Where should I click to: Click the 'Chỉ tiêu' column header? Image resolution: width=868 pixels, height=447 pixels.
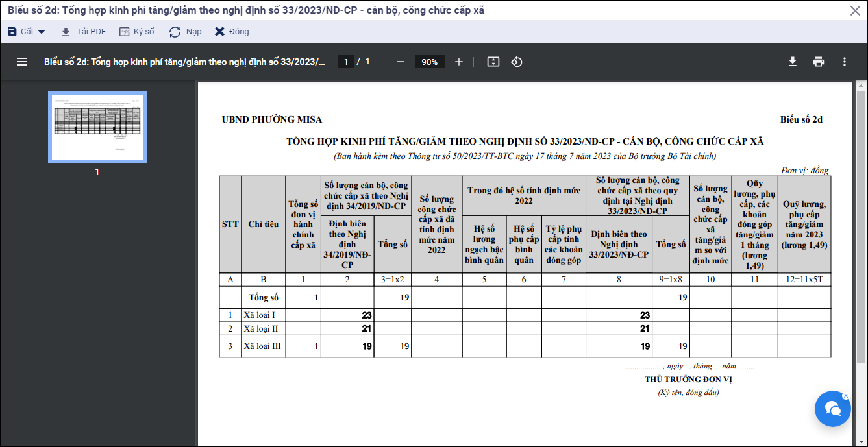(x=264, y=224)
